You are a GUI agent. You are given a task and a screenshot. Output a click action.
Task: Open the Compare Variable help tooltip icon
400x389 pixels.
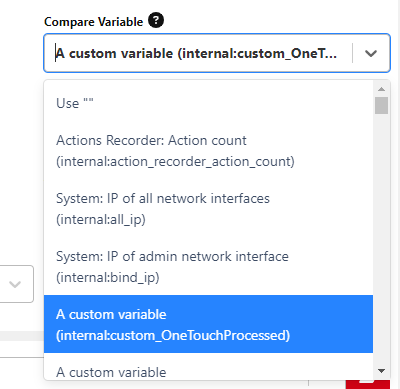pos(156,20)
